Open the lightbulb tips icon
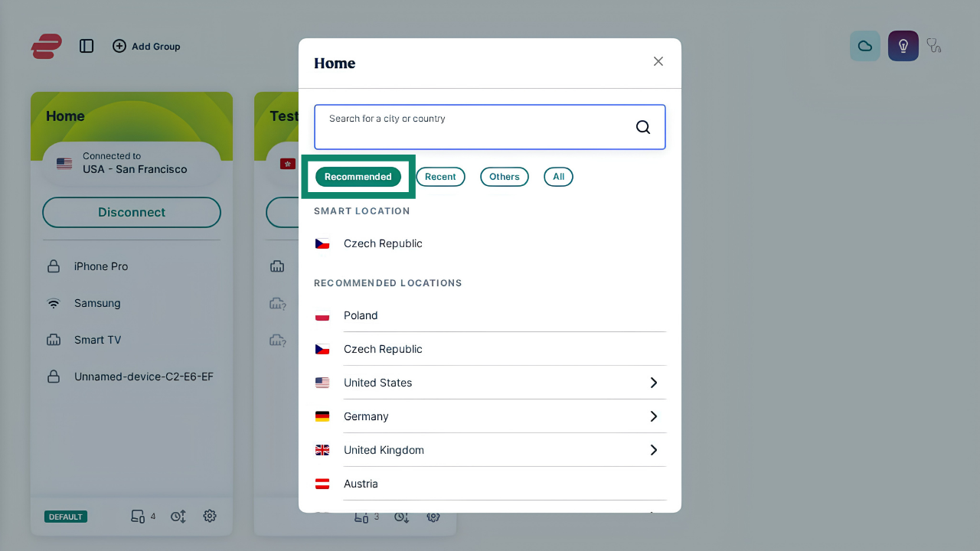The height and width of the screenshot is (551, 980). pos(903,46)
